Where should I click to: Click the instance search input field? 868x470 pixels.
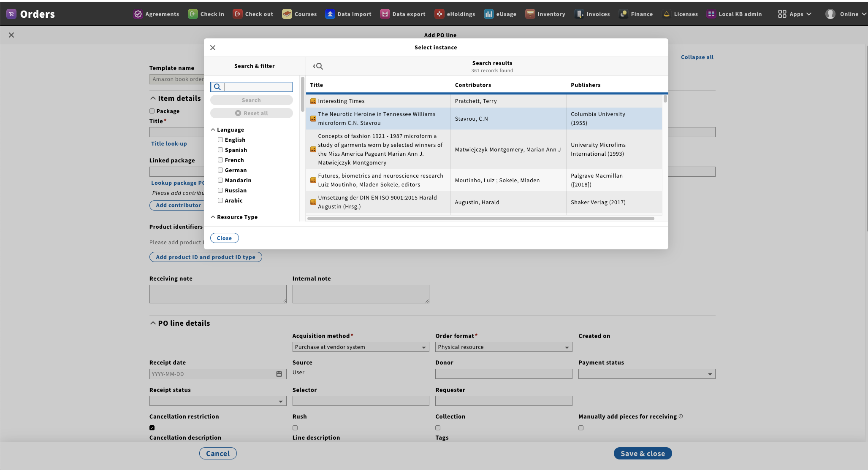pyautogui.click(x=252, y=87)
